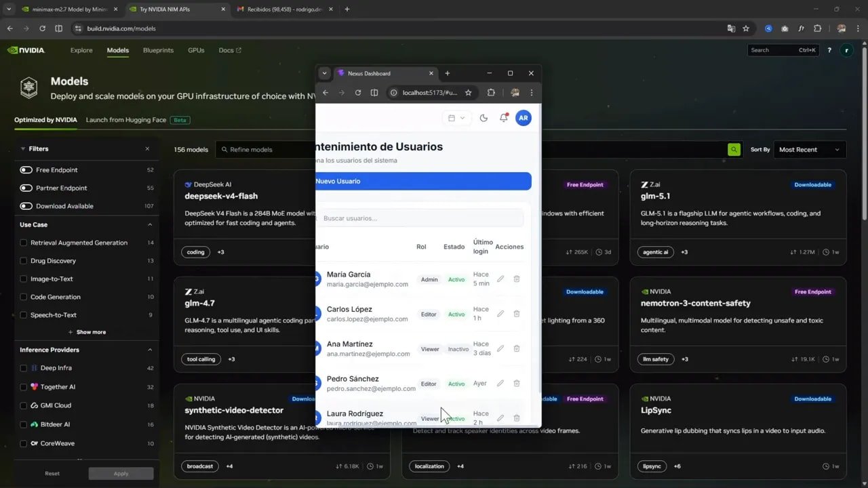
Task: Check GMI Cloud inference provider
Action: pos(24,405)
